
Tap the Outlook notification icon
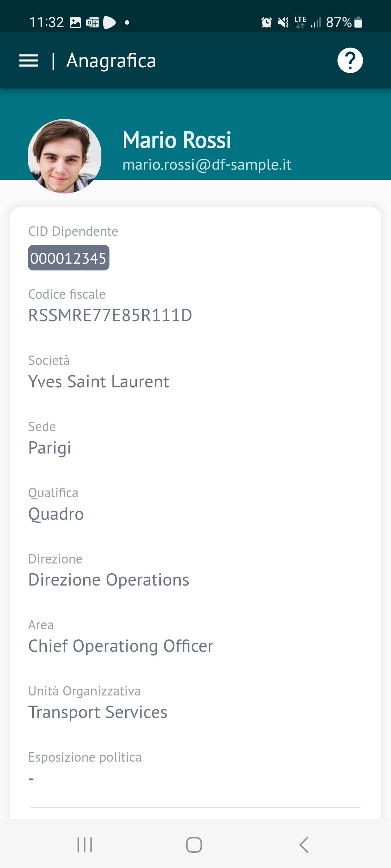tap(92, 23)
